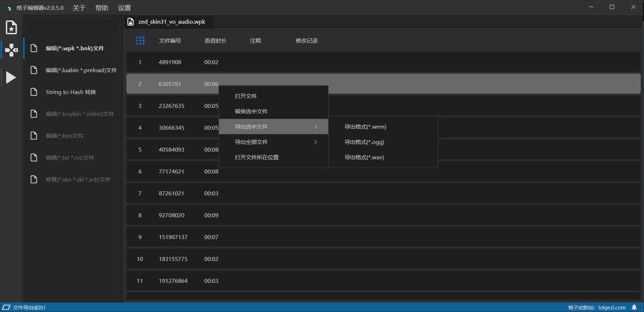Select 替换选中文件 in context menu
The image size is (644, 312).
tap(251, 112)
